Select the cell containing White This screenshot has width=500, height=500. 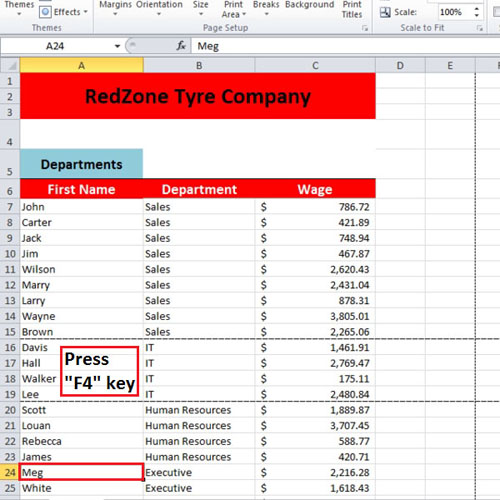pyautogui.click(x=82, y=488)
